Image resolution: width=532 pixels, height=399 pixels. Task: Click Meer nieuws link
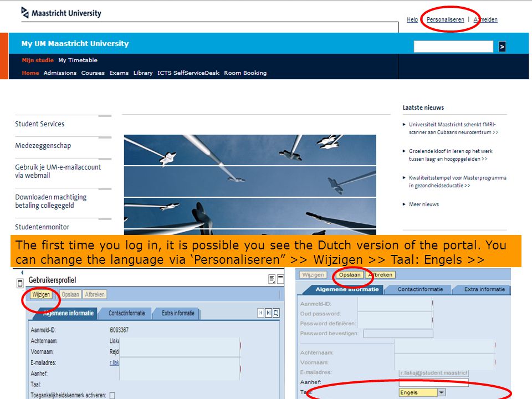[x=424, y=204]
